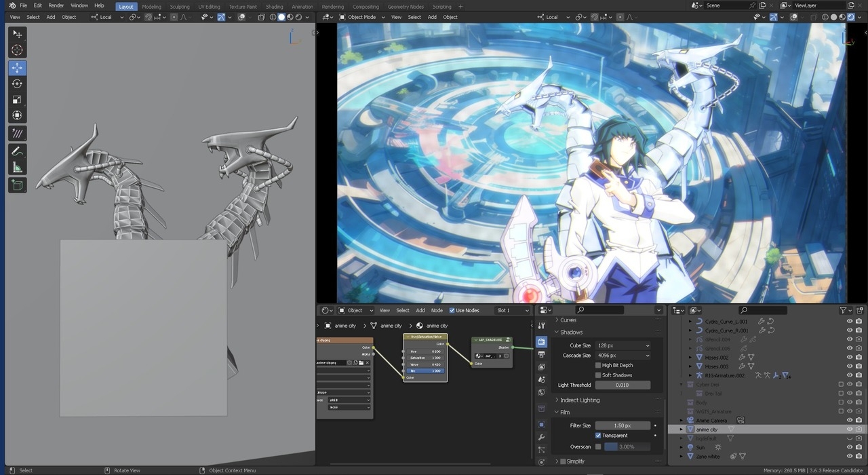This screenshot has width=868, height=475.
Task: Open the View Layer properties tab
Action: 541,367
